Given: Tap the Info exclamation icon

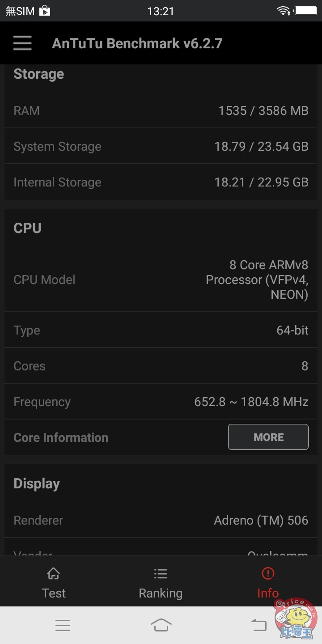Looking at the screenshot, I should click(x=268, y=573).
